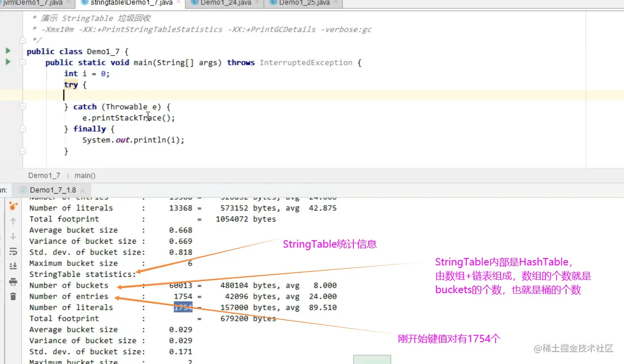This screenshot has width=624, height=364.
Task: Open the Demo1_24.java tab
Action: tap(225, 2)
